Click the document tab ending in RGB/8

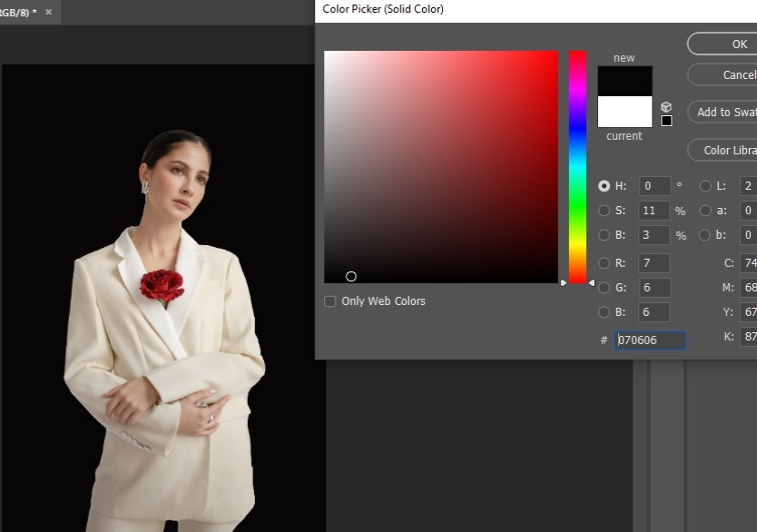tap(16, 12)
